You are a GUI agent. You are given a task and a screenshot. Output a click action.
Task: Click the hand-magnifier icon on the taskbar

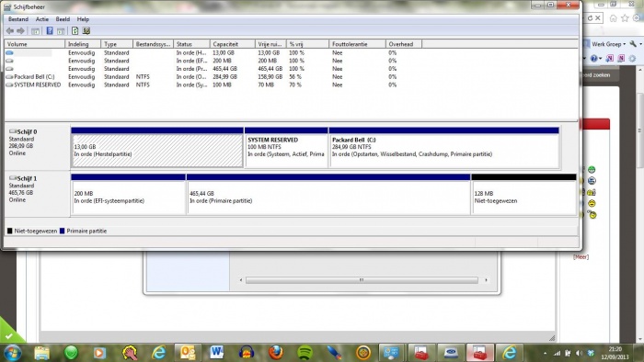[130, 353]
